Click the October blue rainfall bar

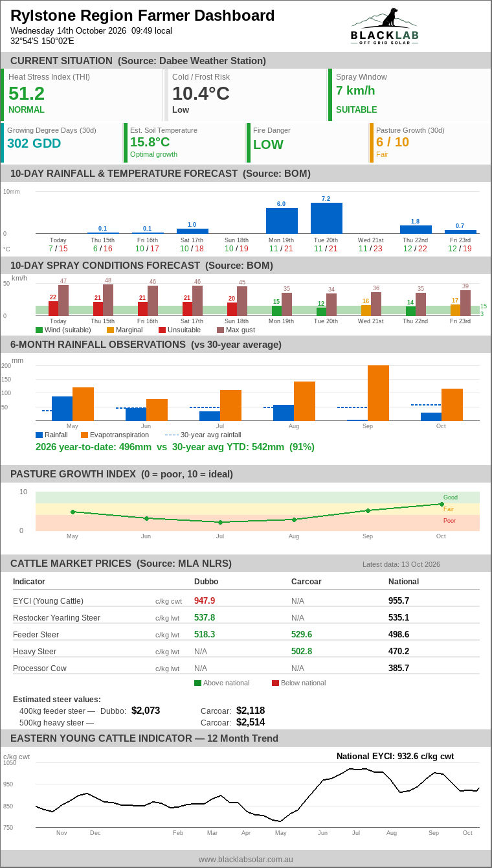pyautogui.click(x=431, y=417)
